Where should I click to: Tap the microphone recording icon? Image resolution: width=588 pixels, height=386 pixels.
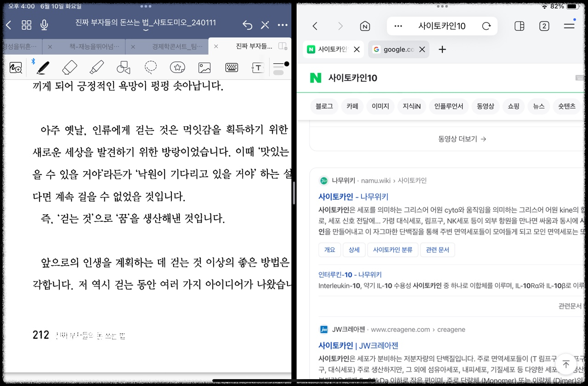coord(44,25)
